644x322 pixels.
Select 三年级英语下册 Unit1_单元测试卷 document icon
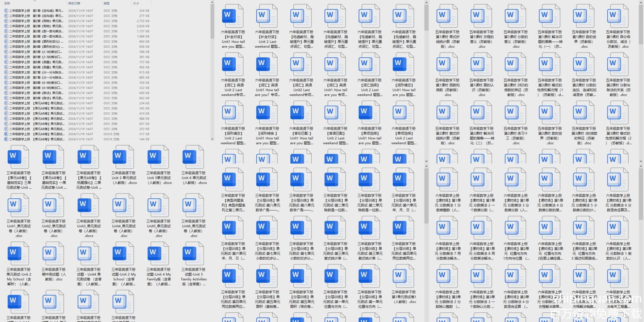tap(19, 205)
